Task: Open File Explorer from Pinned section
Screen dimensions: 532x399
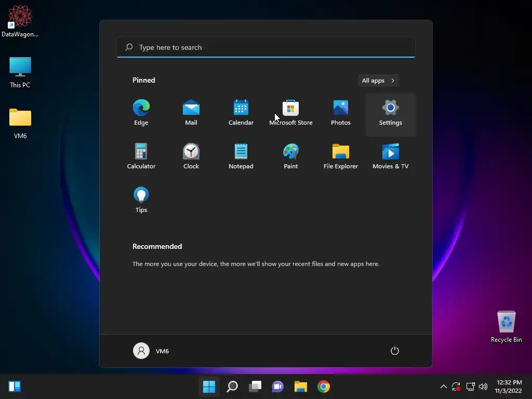Action: point(341,156)
